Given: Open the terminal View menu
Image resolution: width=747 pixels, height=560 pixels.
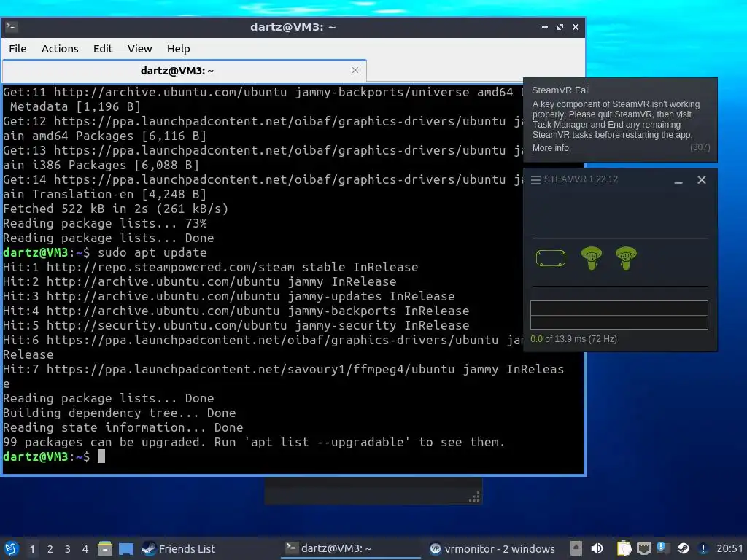Looking at the screenshot, I should tap(139, 49).
